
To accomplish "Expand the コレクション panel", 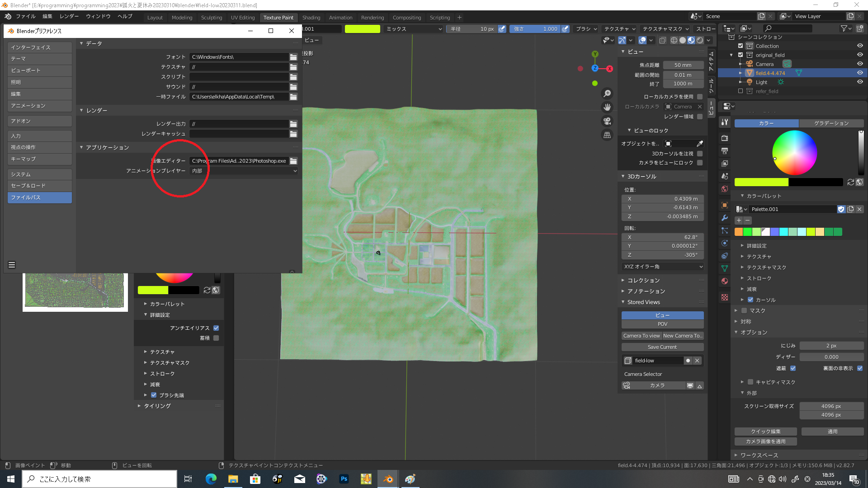I will 643,281.
